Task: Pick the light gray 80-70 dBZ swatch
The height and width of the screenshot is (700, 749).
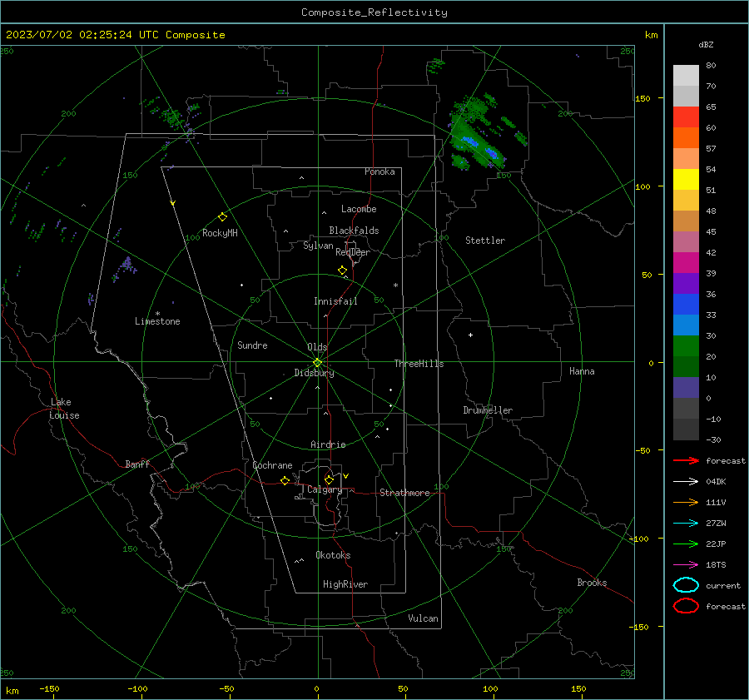Action: (x=686, y=75)
